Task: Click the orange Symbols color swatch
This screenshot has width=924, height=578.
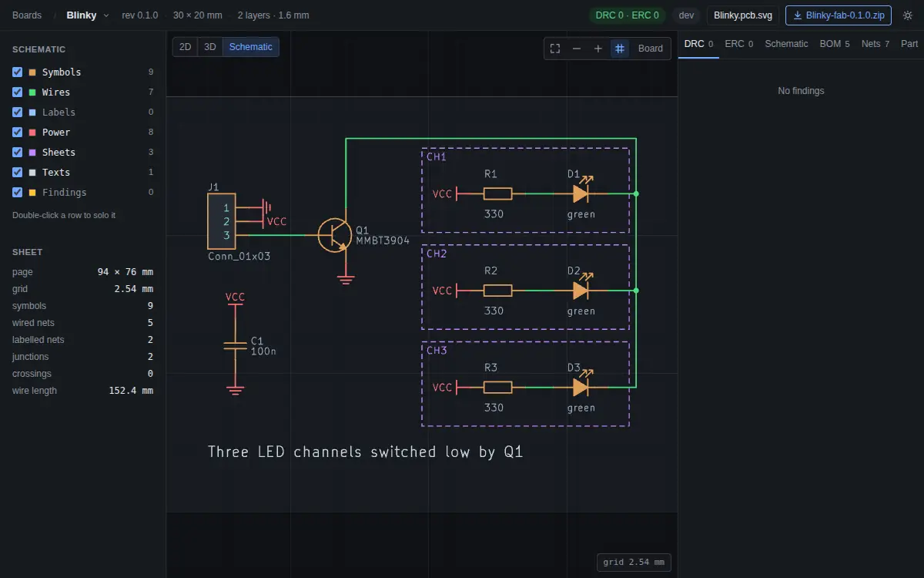Action: coord(32,72)
